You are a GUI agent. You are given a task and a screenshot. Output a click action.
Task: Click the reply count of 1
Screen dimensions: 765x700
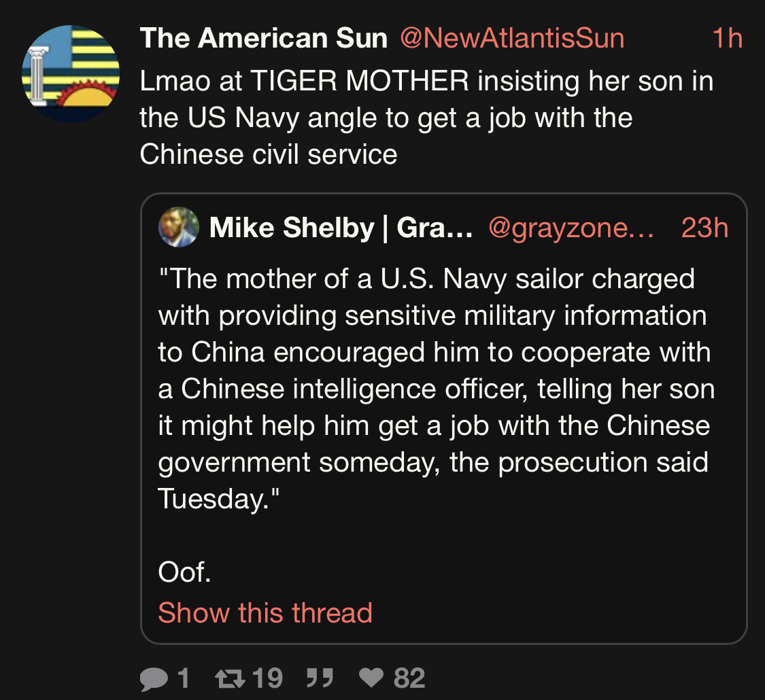click(182, 678)
